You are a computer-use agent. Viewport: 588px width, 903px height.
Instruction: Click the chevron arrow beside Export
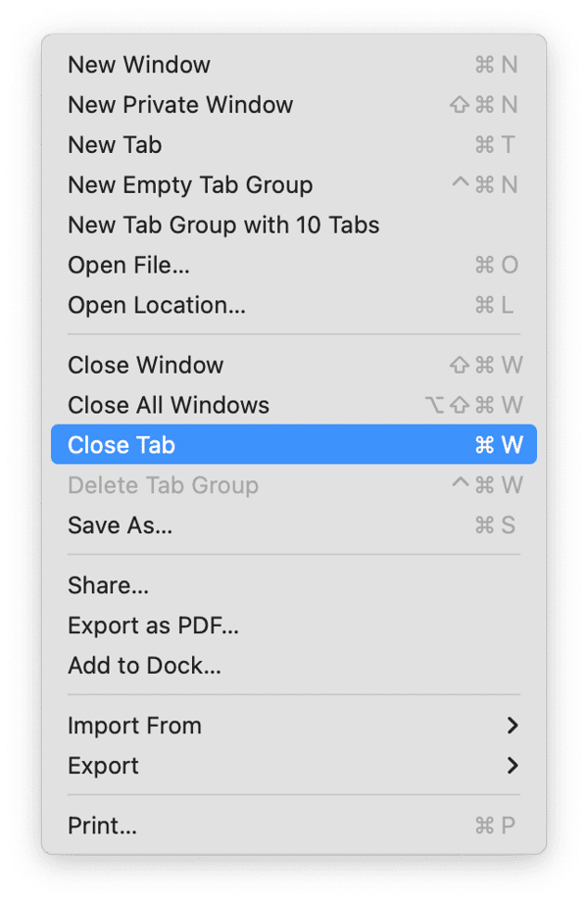coord(512,766)
